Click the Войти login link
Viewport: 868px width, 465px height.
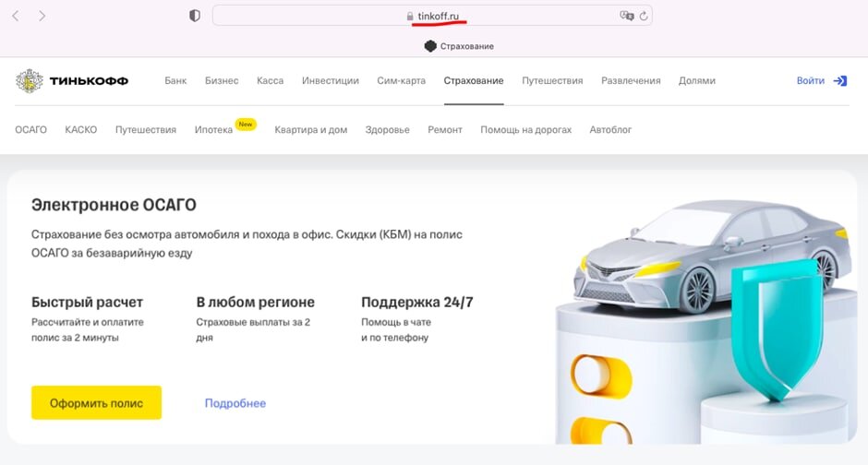pyautogui.click(x=811, y=80)
